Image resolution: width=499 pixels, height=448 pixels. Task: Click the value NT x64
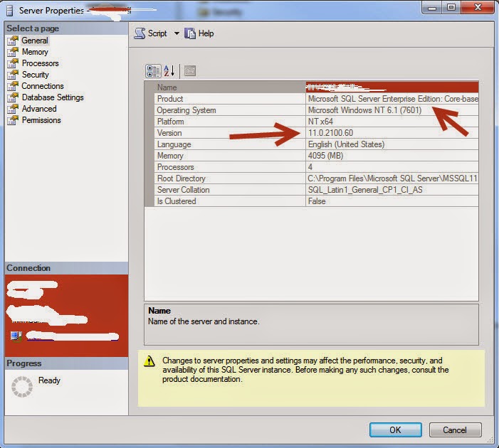coord(320,122)
